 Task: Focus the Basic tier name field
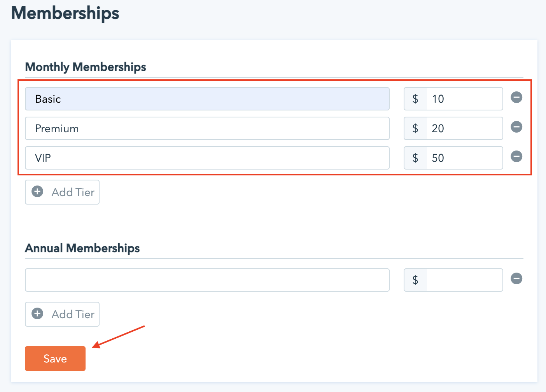(x=207, y=99)
